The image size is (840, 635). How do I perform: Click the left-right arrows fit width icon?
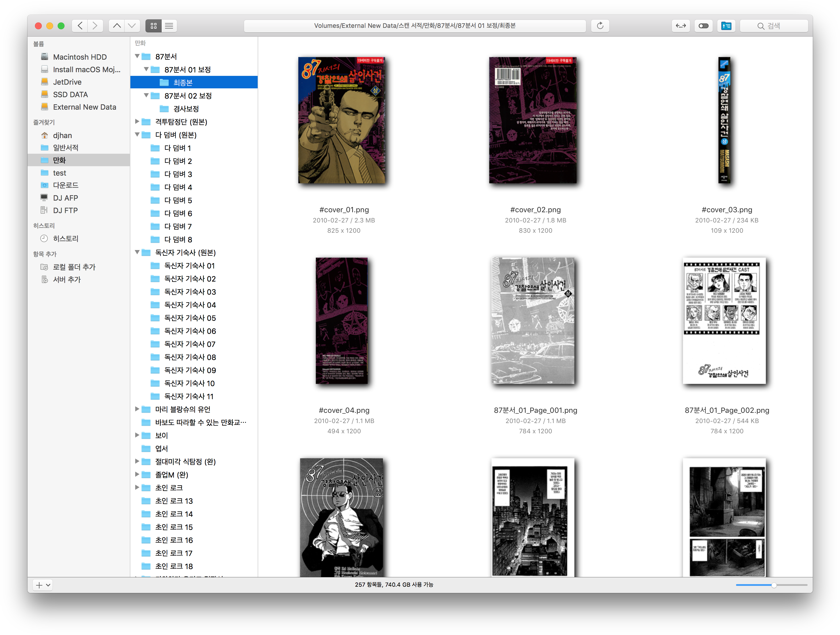(x=681, y=26)
